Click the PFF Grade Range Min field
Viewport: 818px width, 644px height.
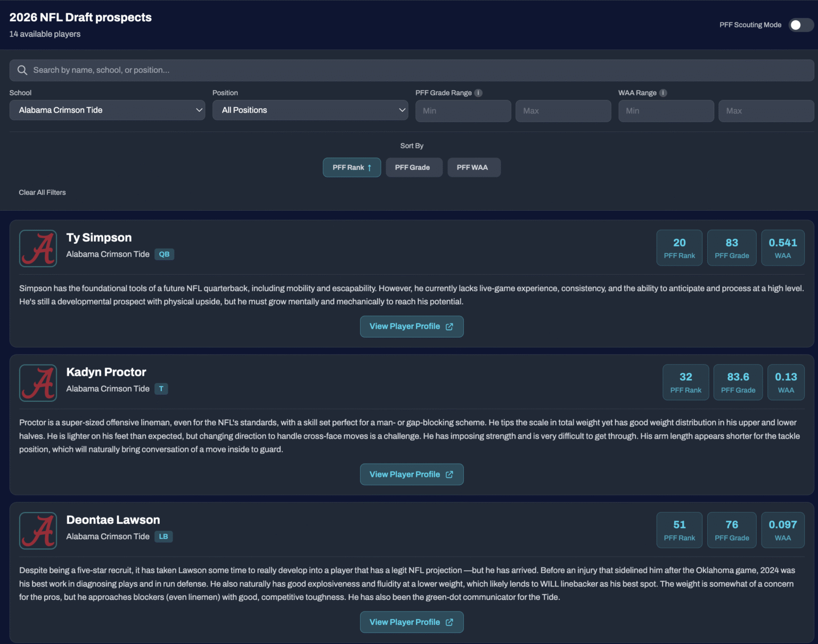[463, 111]
